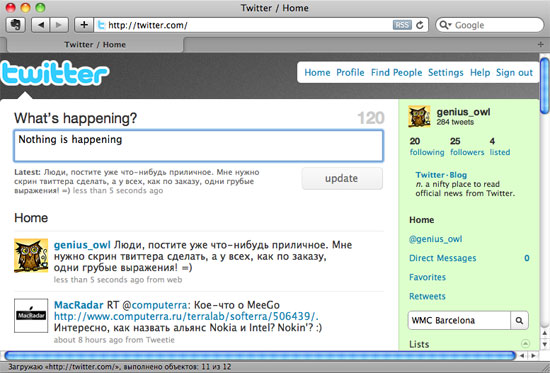Open the Home link in the top navigation
550x373 pixels.
(317, 73)
